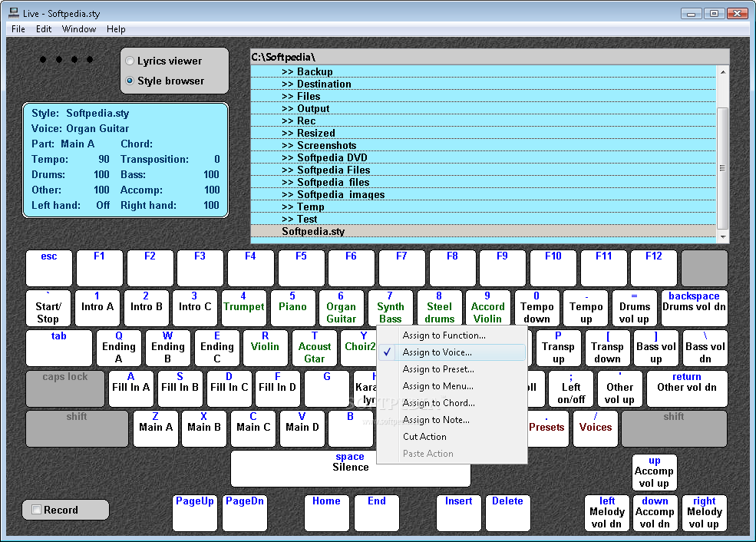The height and width of the screenshot is (542, 756).
Task: Open the Temp folder entry
Action: point(483,207)
